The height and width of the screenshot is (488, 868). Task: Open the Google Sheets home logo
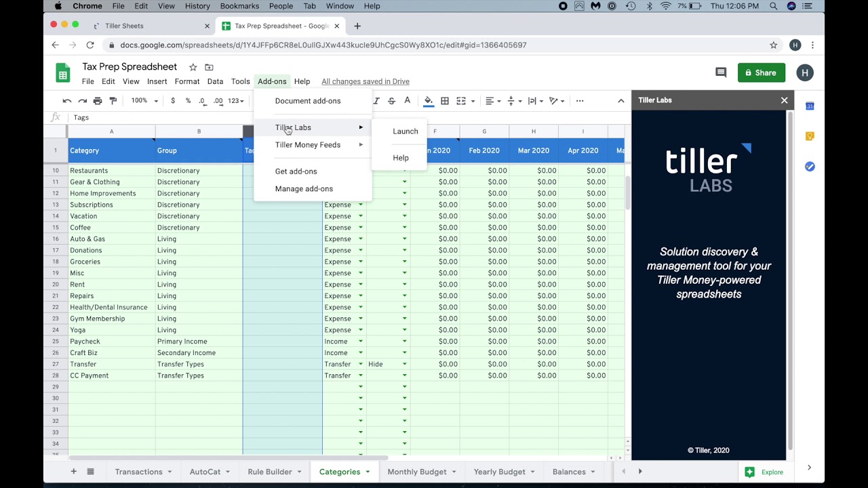coord(62,73)
